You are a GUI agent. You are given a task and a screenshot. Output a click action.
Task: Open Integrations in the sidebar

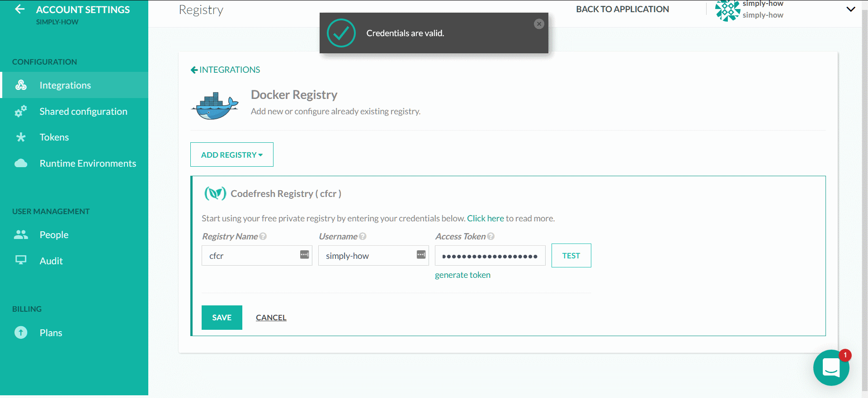tap(74, 85)
